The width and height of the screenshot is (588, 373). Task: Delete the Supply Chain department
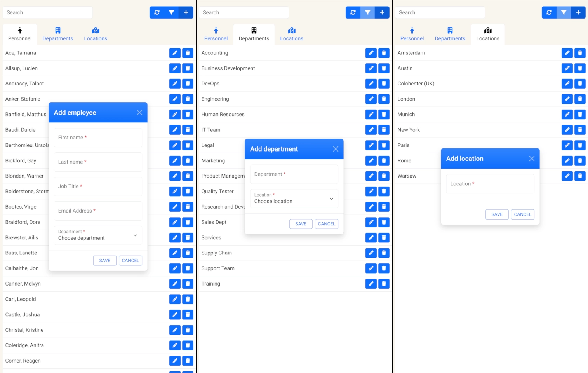point(384,253)
